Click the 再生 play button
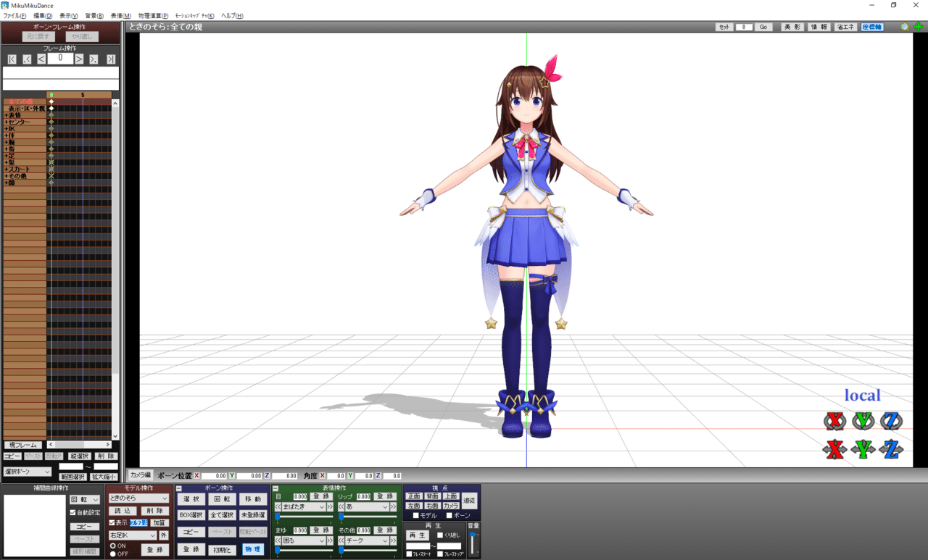This screenshot has height=560, width=928. point(418,535)
